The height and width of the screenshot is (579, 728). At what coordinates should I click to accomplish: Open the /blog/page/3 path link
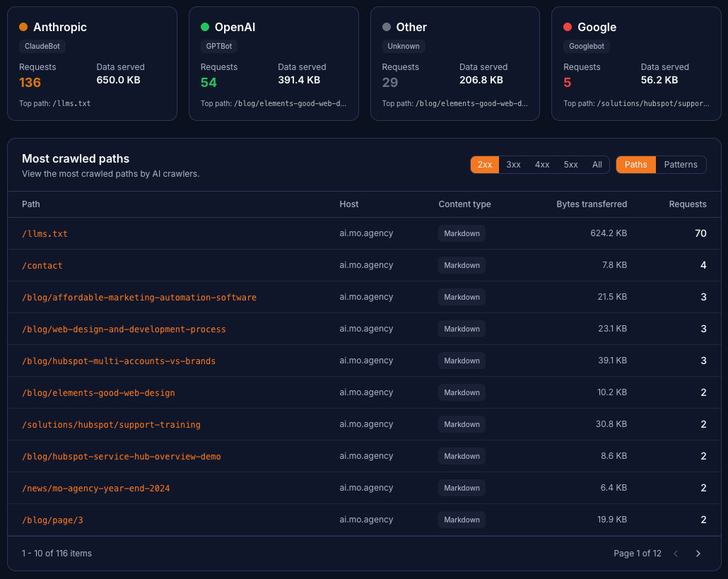(52, 520)
